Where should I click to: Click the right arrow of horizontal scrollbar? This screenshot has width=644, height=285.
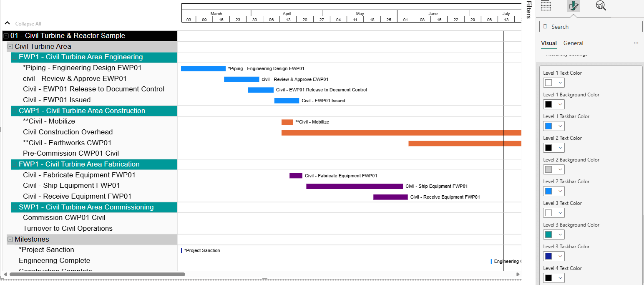click(518, 275)
